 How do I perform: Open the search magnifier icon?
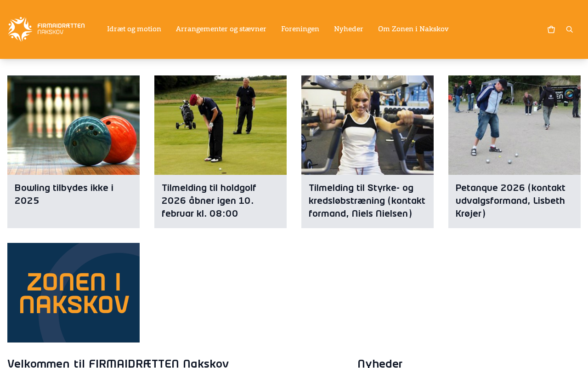pyautogui.click(x=570, y=29)
